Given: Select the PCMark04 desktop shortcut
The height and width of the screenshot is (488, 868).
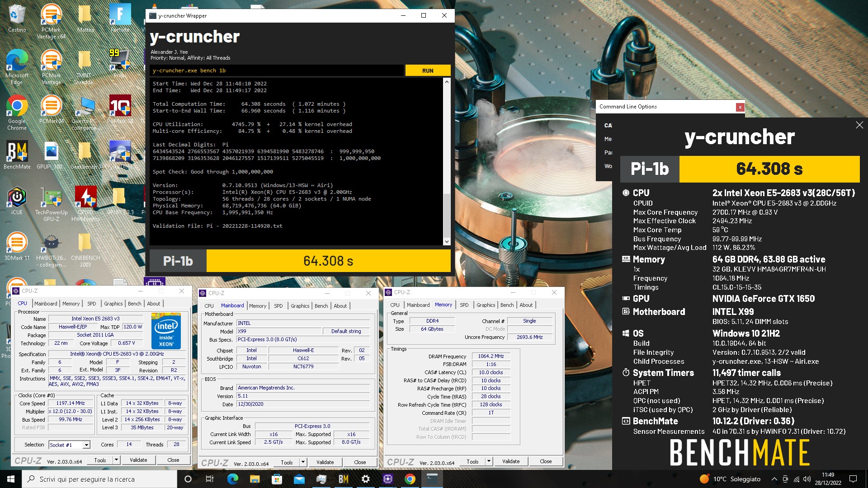Looking at the screenshot, I should click(x=51, y=109).
